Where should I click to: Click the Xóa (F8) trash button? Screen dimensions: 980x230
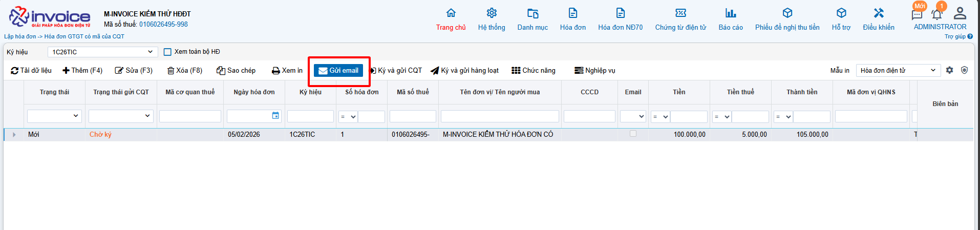coord(185,71)
